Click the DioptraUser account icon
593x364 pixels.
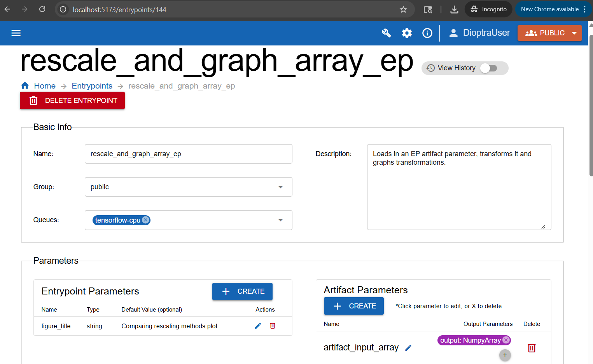click(x=453, y=33)
